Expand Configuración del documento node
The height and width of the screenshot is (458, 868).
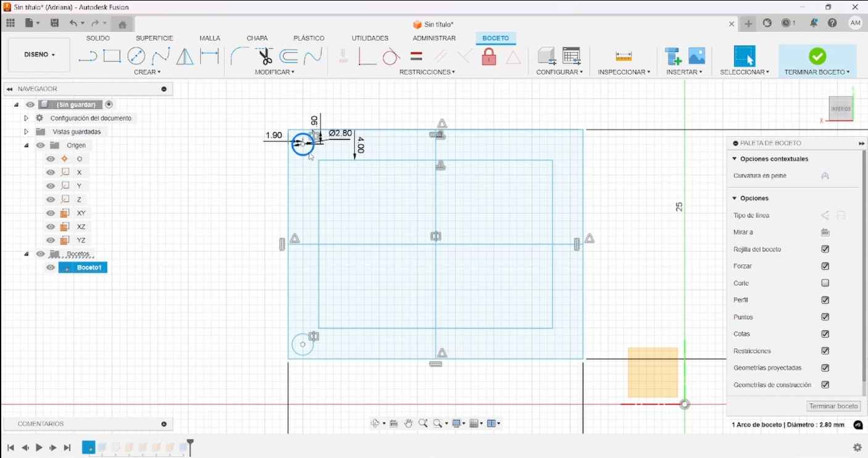tap(26, 118)
